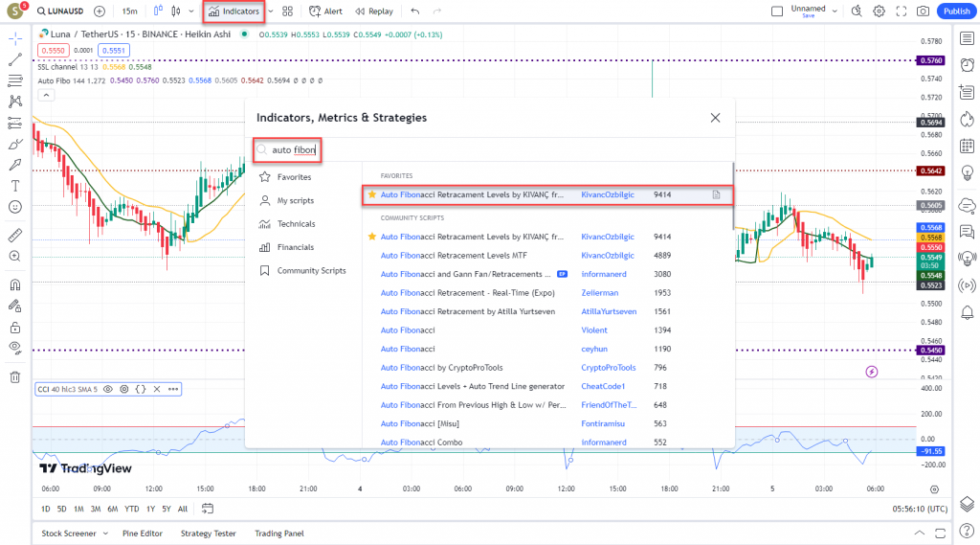Screen dimensions: 980x545
Task: Toggle stay in drawing mode
Action: pos(15,306)
